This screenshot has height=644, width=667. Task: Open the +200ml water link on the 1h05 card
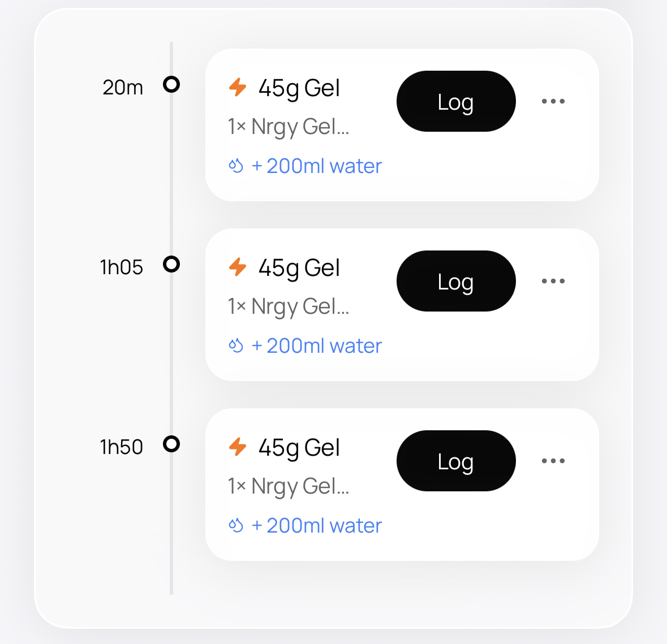point(316,345)
